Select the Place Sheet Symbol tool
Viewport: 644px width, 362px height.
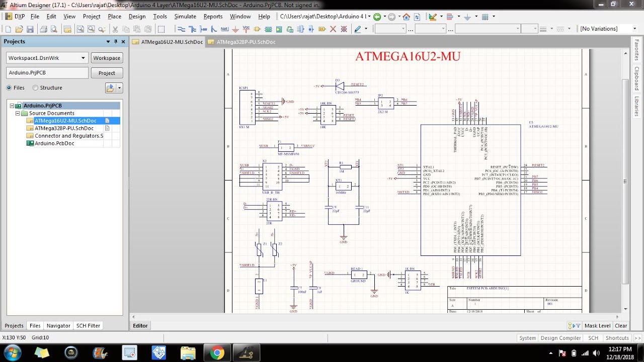[268, 29]
